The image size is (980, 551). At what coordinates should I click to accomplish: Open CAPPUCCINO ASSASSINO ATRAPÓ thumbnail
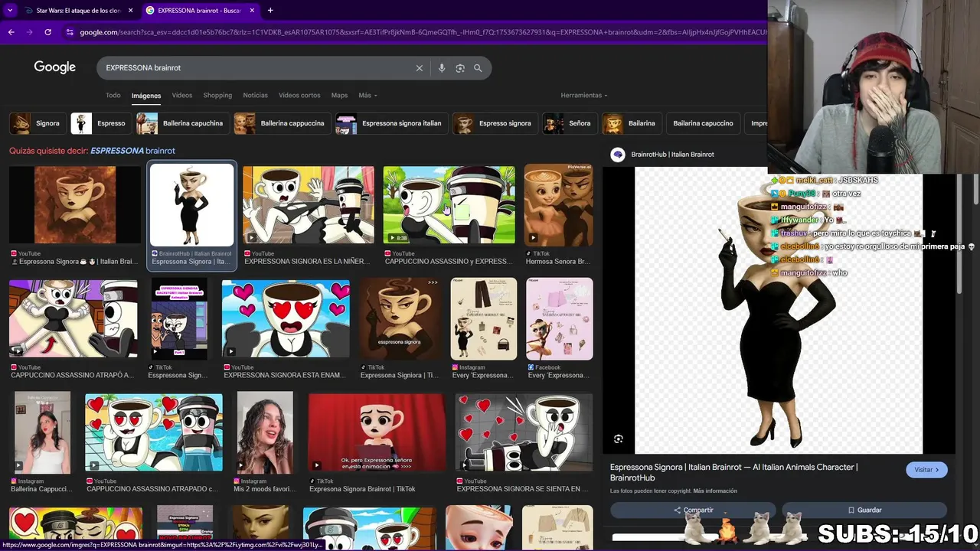click(x=73, y=318)
